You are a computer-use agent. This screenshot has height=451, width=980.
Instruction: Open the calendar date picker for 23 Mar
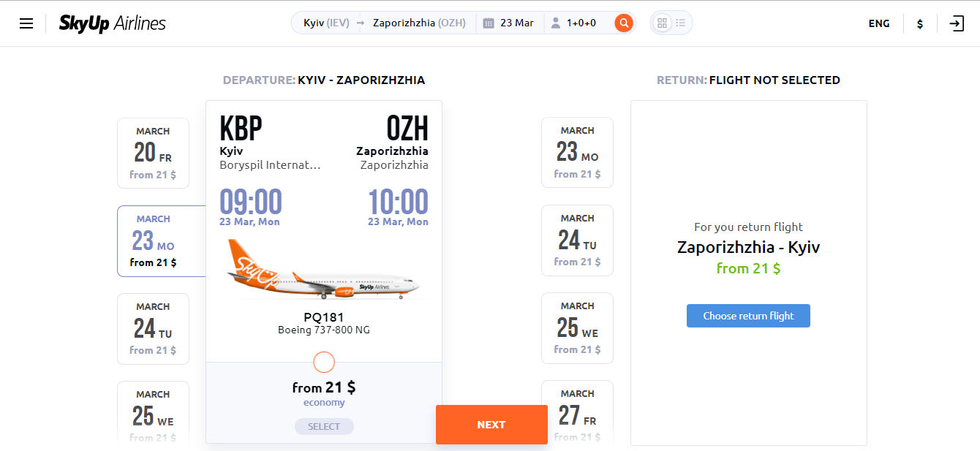509,23
